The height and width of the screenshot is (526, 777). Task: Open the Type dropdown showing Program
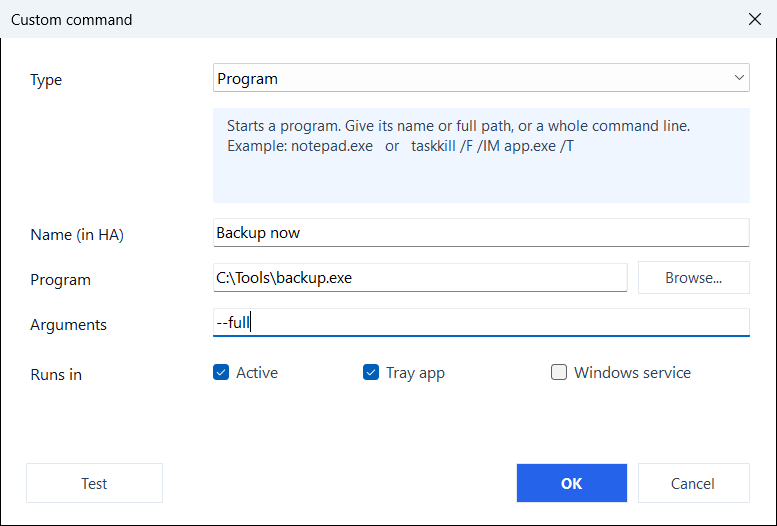click(x=481, y=78)
